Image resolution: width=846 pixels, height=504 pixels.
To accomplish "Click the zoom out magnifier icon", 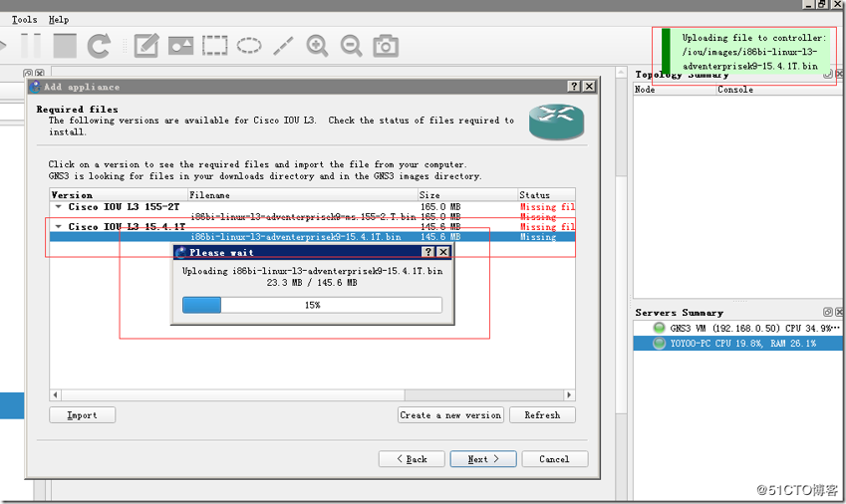I will point(351,45).
